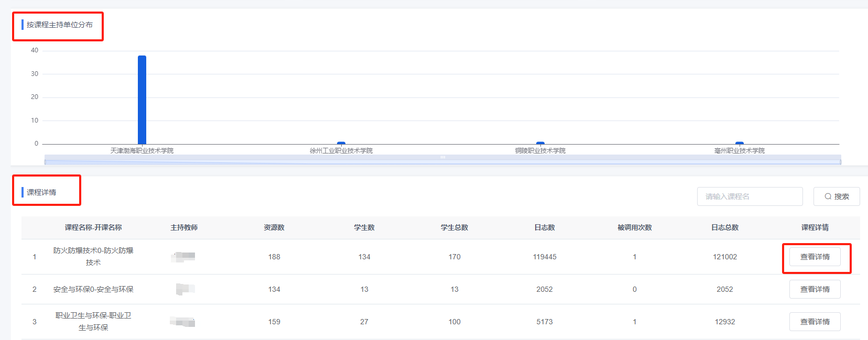Viewport: 868px width, 340px height.
Task: Click teacher avatar in 防火防爆技术 row
Action: [x=184, y=257]
